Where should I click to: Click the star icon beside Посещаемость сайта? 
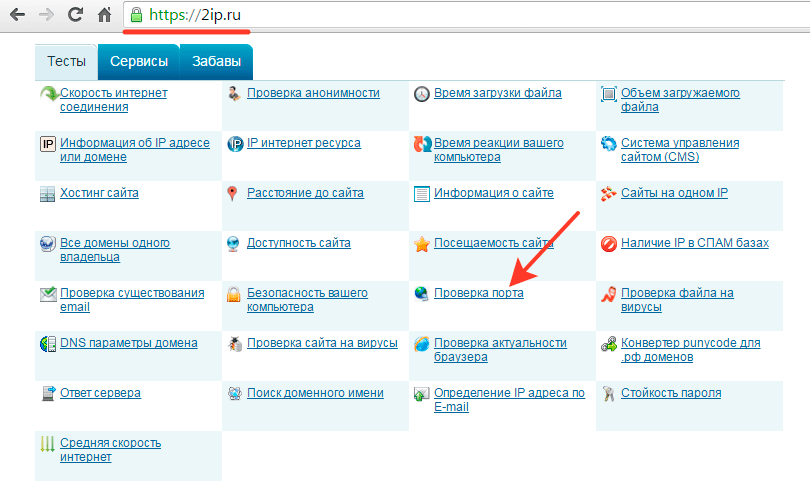(422, 243)
